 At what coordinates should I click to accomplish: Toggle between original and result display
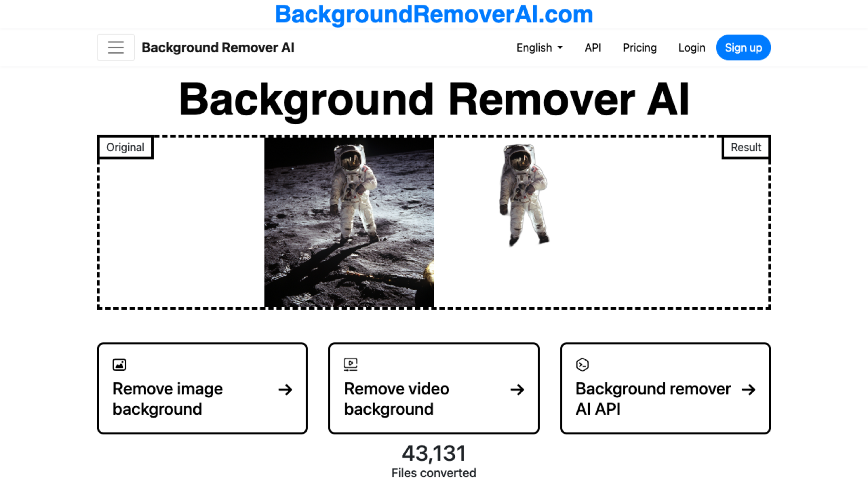(x=434, y=221)
